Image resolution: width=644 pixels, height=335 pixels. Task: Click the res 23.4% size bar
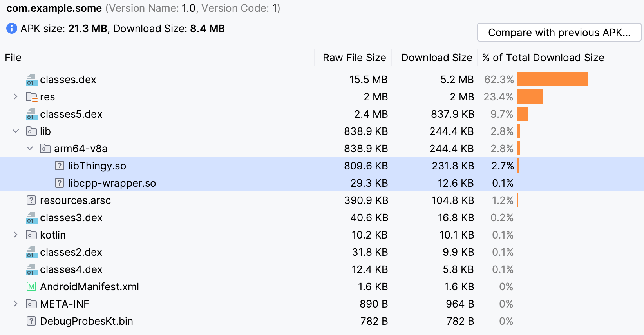pyautogui.click(x=530, y=96)
